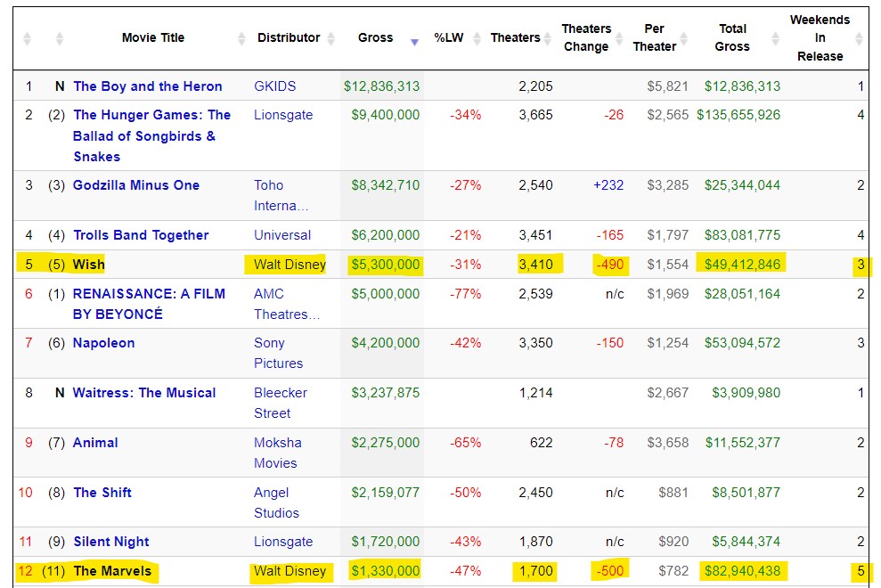881x588 pixels.
Task: Click sort arrows beside Total Gross header
Action: pos(777,38)
